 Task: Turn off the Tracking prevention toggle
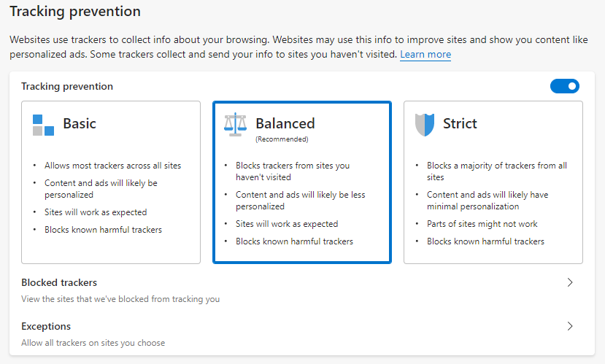[x=564, y=86]
